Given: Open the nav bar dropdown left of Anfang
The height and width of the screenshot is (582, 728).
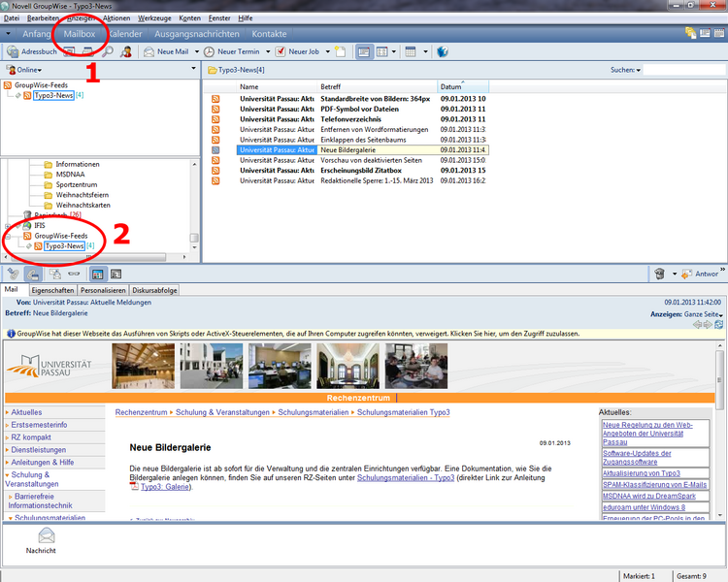Looking at the screenshot, I should 8,33.
